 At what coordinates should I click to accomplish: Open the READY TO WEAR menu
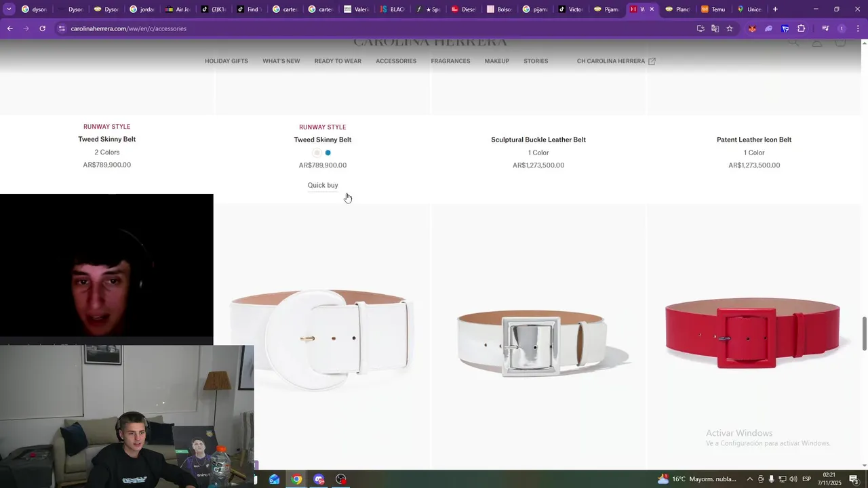(x=338, y=61)
